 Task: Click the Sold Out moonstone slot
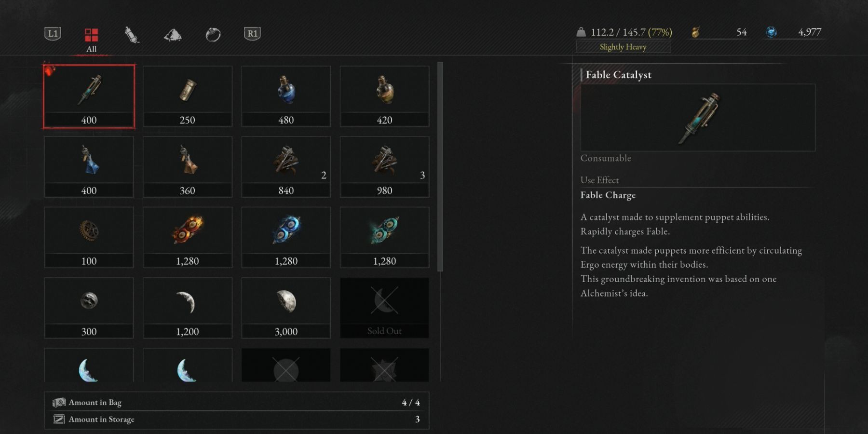[384, 308]
